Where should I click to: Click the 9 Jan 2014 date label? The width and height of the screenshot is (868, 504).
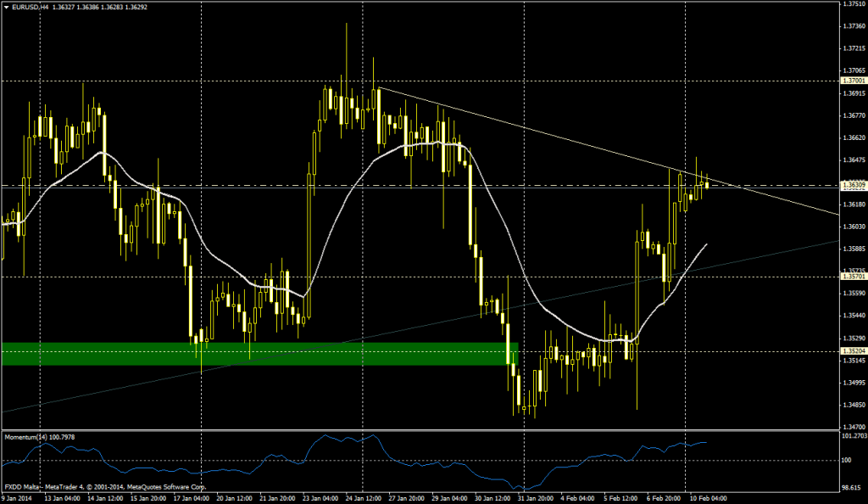coord(15,498)
